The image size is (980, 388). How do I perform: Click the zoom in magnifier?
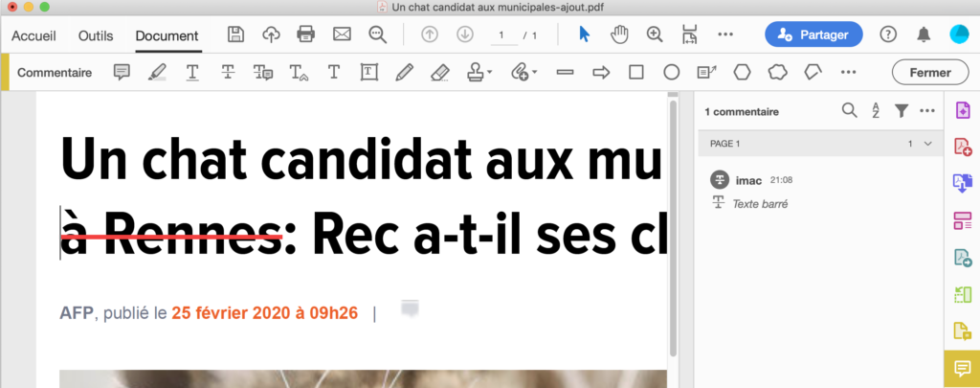point(655,34)
